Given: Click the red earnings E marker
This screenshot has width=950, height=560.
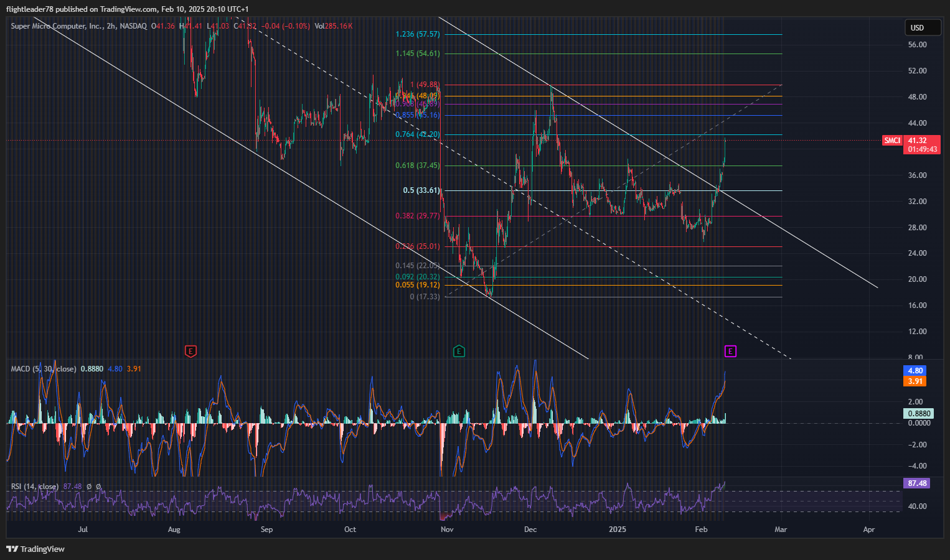Looking at the screenshot, I should click(191, 352).
